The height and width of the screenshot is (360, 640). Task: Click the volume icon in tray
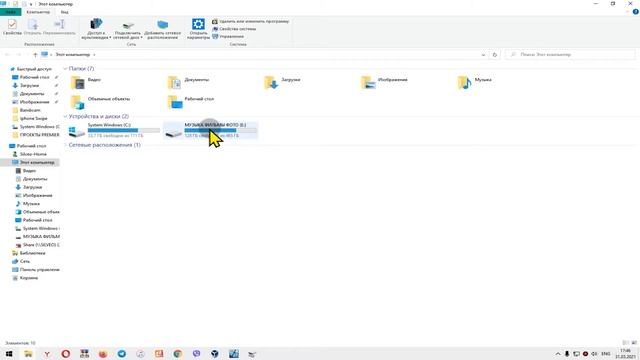point(594,354)
